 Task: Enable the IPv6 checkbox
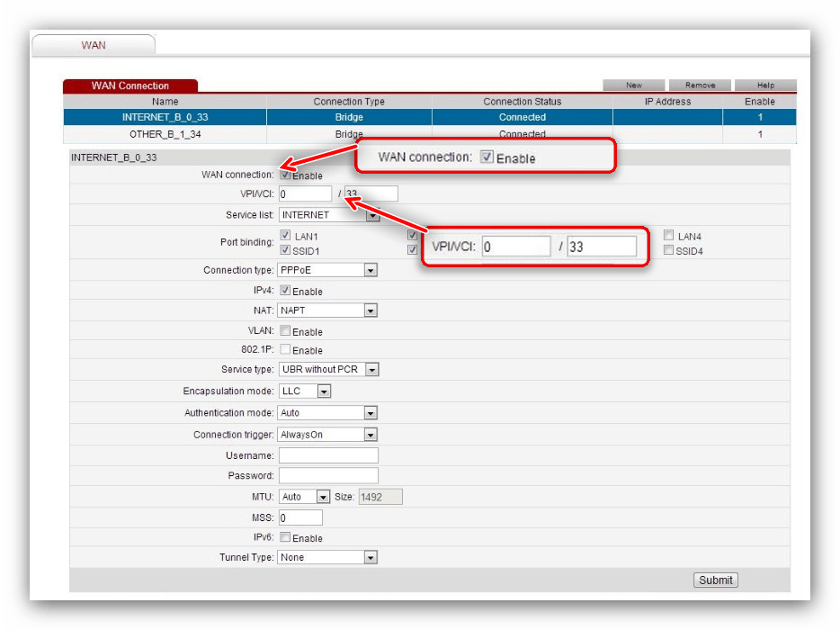285,537
